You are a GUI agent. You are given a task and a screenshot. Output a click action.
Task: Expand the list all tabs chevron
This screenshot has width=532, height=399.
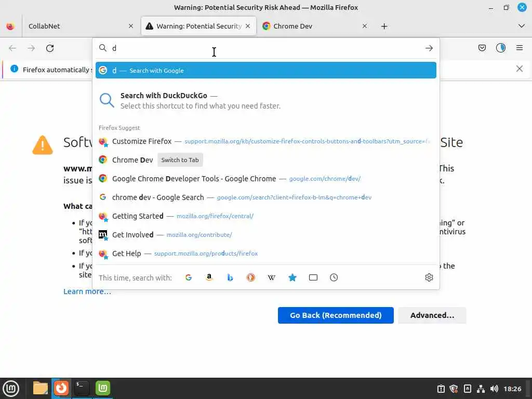(522, 26)
